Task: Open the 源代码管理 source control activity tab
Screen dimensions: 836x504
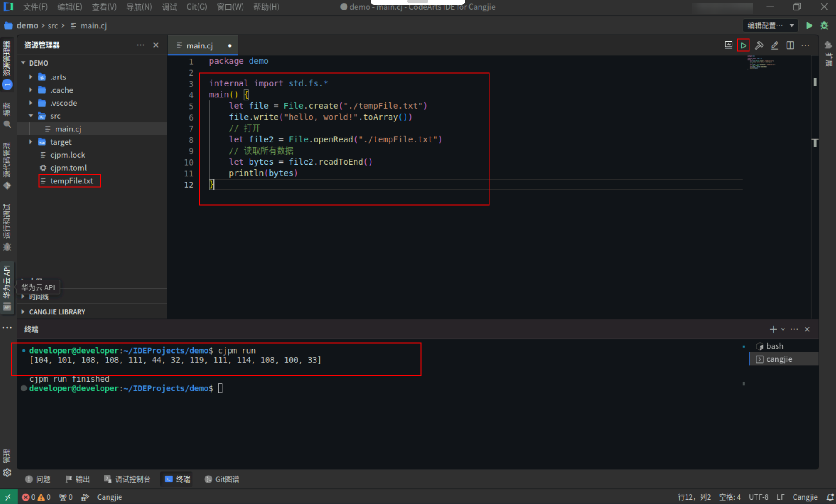Action: point(7,166)
